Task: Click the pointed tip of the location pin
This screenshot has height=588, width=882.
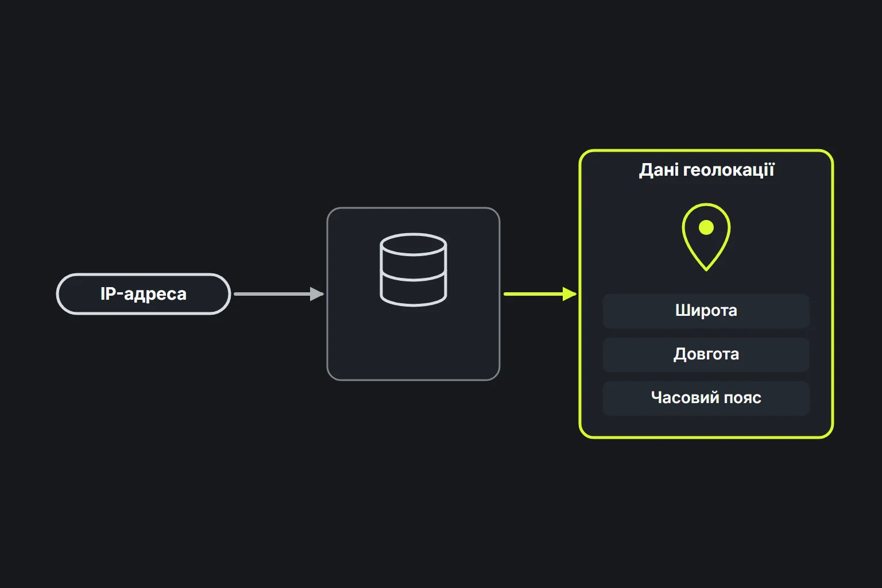Action: click(706, 268)
